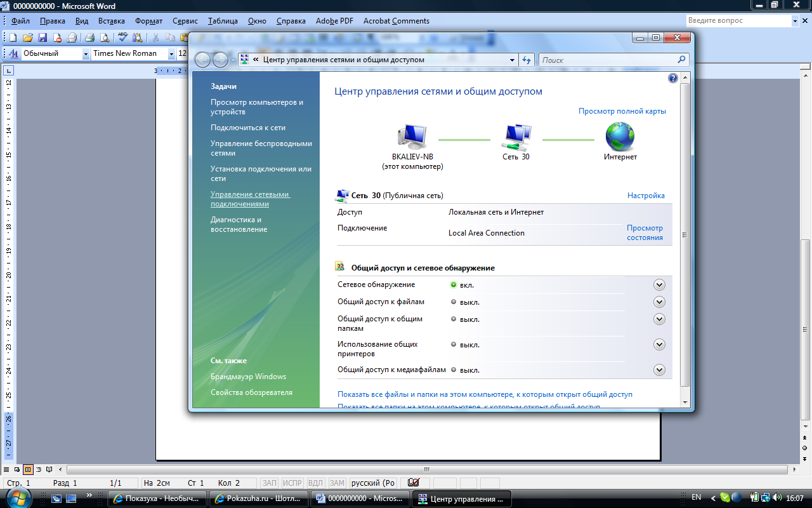Toggle ИСПР track changes in status bar
This screenshot has height=508, width=812.
pyautogui.click(x=292, y=483)
